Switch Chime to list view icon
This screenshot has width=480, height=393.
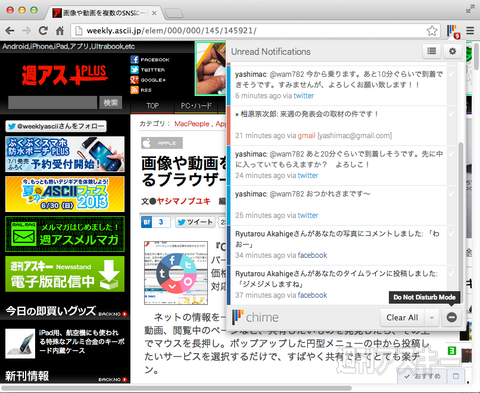tap(432, 51)
